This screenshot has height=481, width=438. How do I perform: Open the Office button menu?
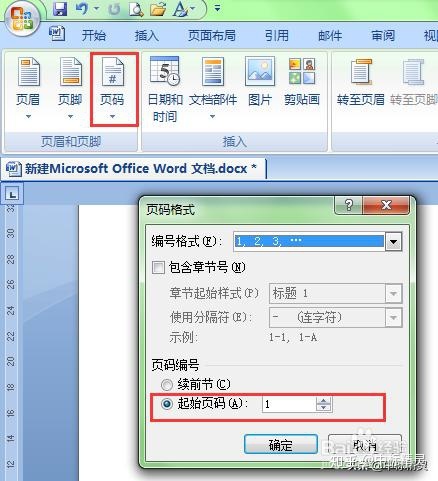point(22,20)
